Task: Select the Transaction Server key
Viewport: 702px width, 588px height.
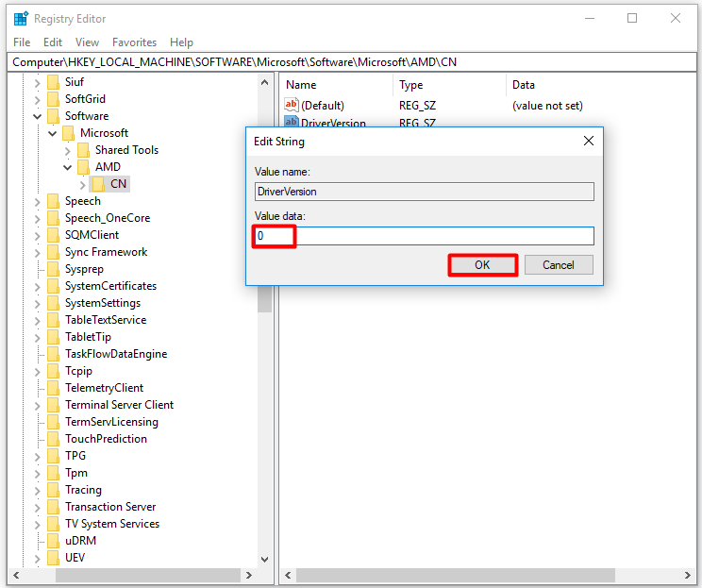Action: click(110, 507)
